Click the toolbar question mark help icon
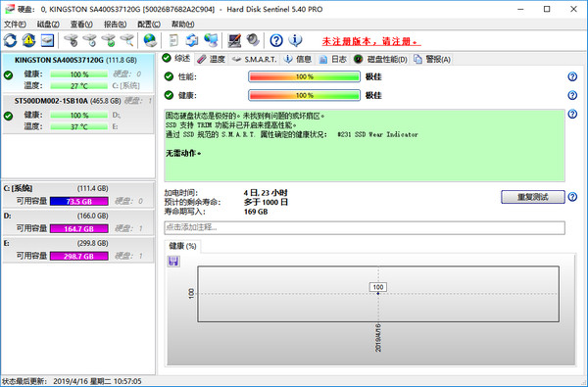Image resolution: width=588 pixels, height=387 pixels. click(276, 40)
